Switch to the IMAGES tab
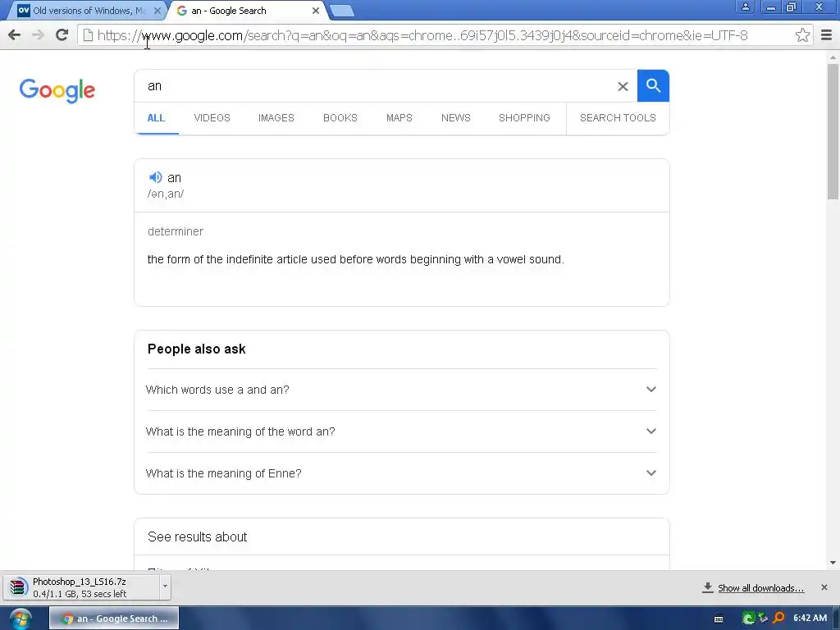The width and height of the screenshot is (840, 630). (276, 118)
